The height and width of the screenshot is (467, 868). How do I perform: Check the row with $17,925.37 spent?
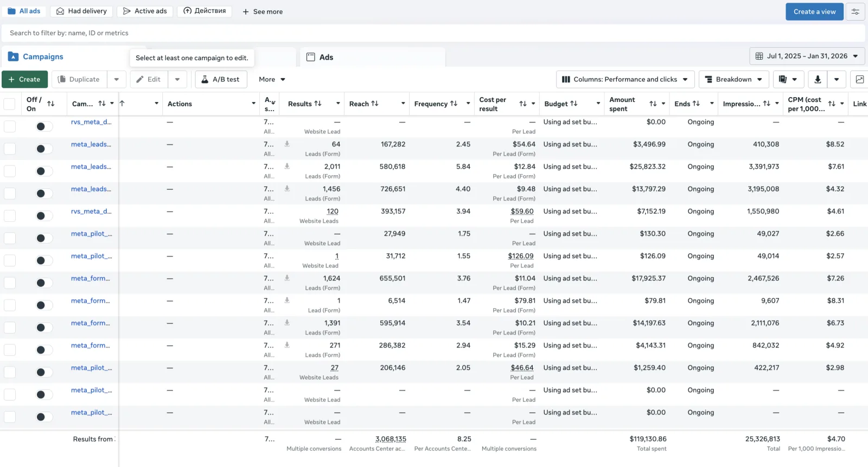9,283
